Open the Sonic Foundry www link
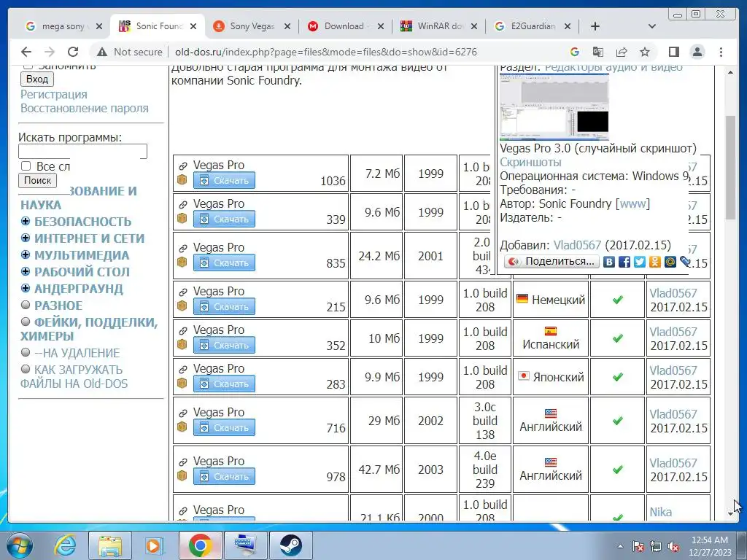This screenshot has width=747, height=560. [x=633, y=204]
